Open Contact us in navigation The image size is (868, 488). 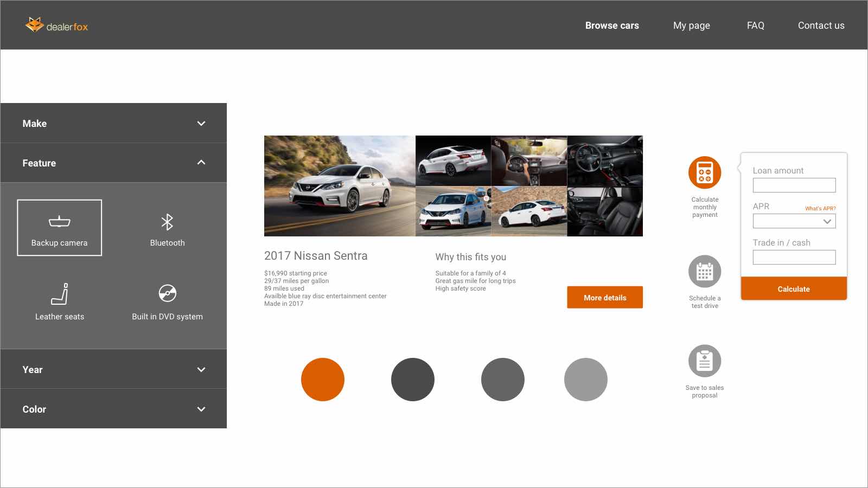pyautogui.click(x=821, y=25)
